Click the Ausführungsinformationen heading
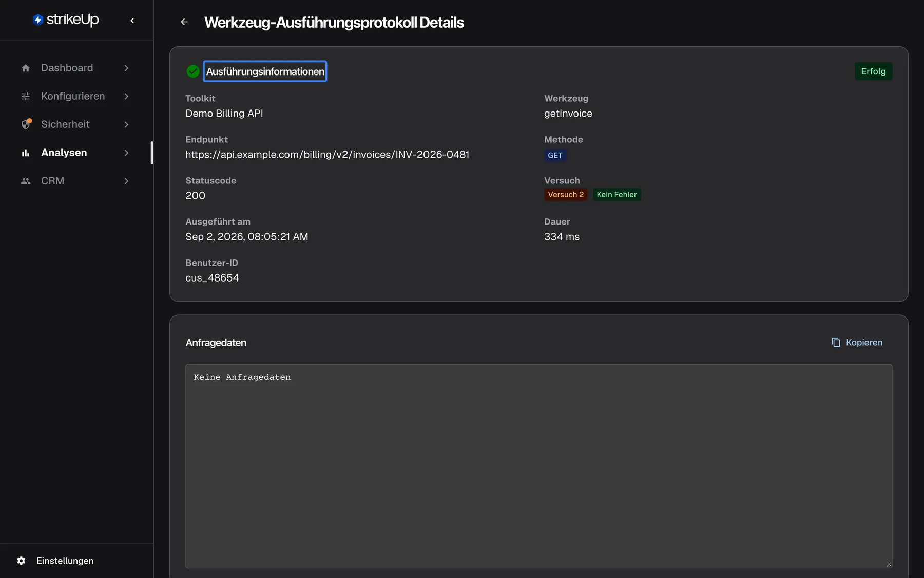924x578 pixels. pyautogui.click(x=265, y=71)
